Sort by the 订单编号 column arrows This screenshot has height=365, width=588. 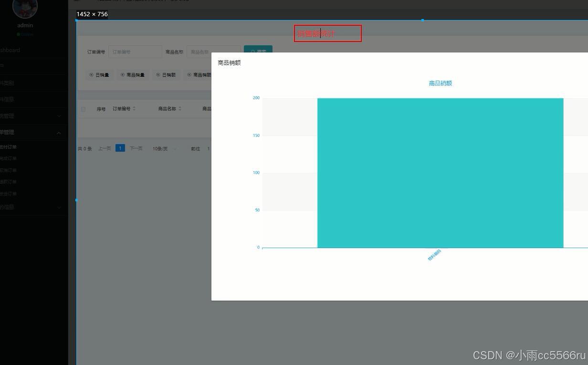(x=134, y=109)
